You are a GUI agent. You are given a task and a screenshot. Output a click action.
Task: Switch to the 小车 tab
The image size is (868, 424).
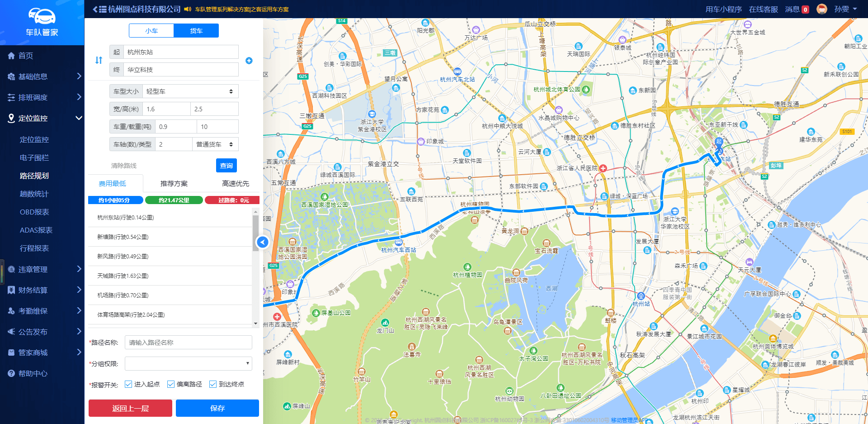(x=151, y=31)
